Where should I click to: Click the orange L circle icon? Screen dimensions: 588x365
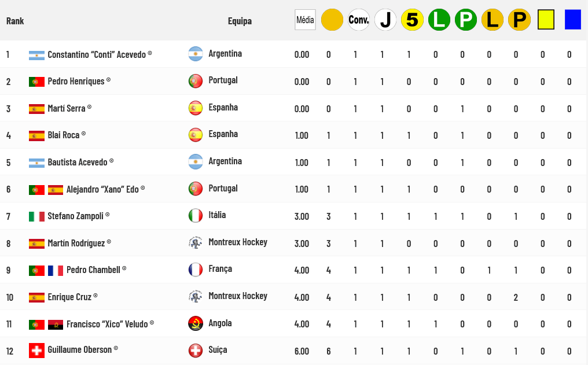(x=493, y=20)
